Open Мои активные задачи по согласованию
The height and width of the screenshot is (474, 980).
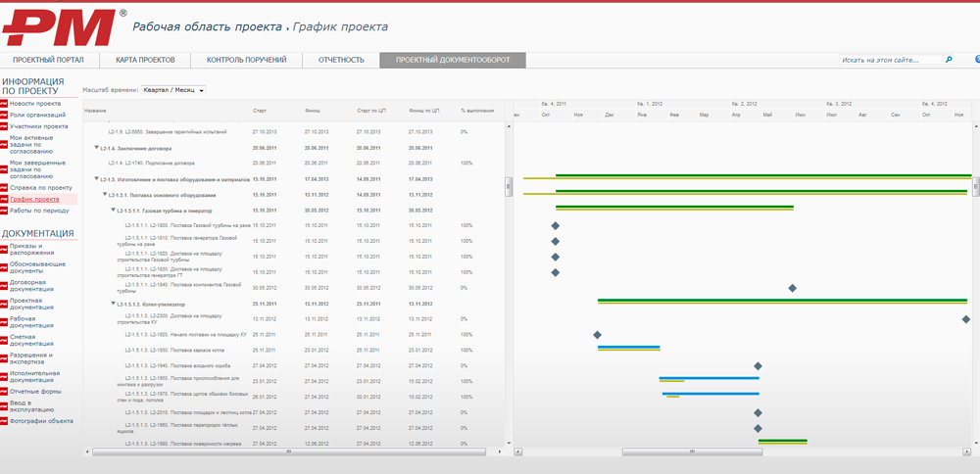(32, 144)
